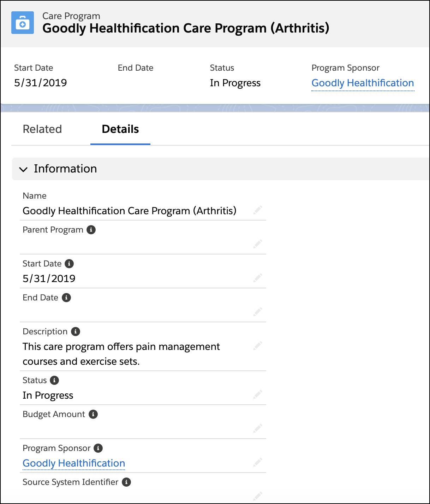Edit the Description with its pencil icon
The width and height of the screenshot is (430, 504).
258,346
